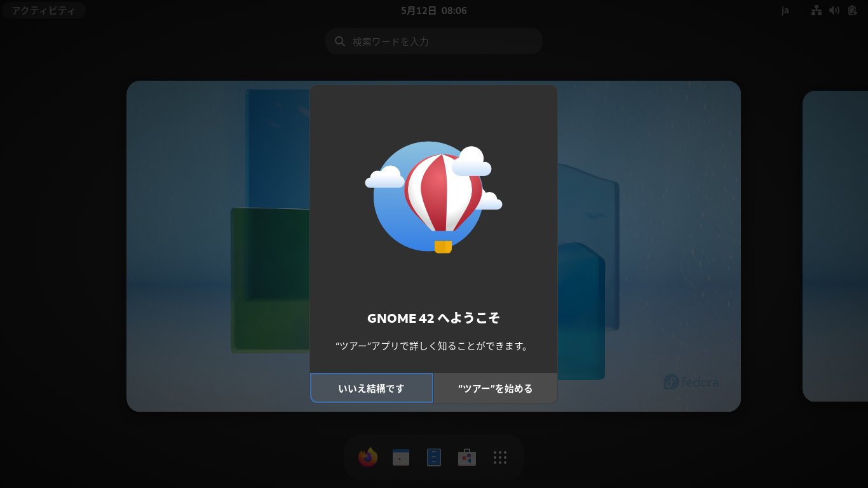Open the Calendar app in the dash
This screenshot has height=488, width=868.
401,457
